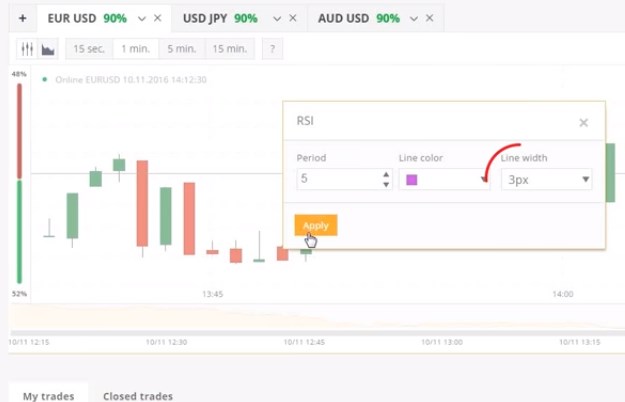Open the My trades tab
The width and height of the screenshot is (625, 402).
coord(49,396)
